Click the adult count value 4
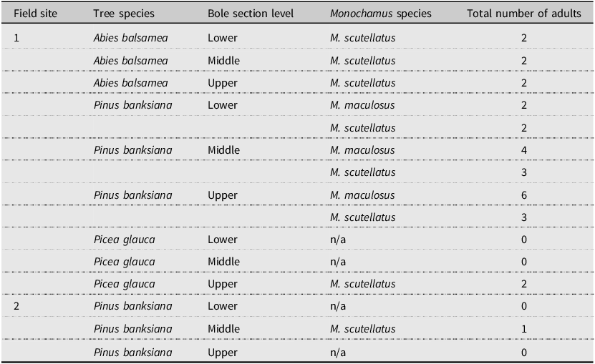This screenshot has height=364, width=595. pyautogui.click(x=524, y=150)
